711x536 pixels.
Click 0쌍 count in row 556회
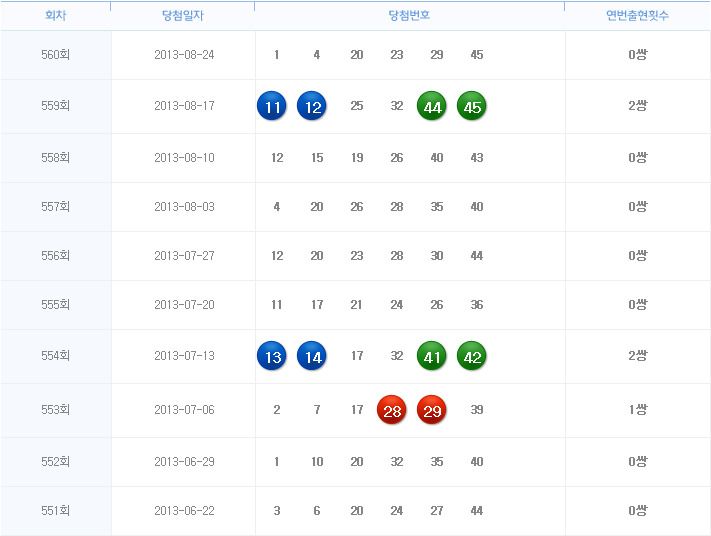pyautogui.click(x=638, y=256)
